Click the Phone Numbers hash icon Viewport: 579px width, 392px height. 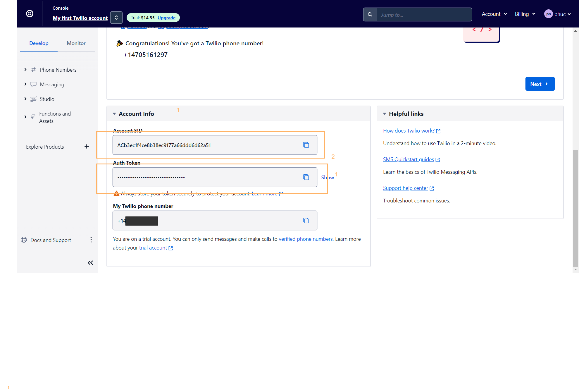coord(34,70)
